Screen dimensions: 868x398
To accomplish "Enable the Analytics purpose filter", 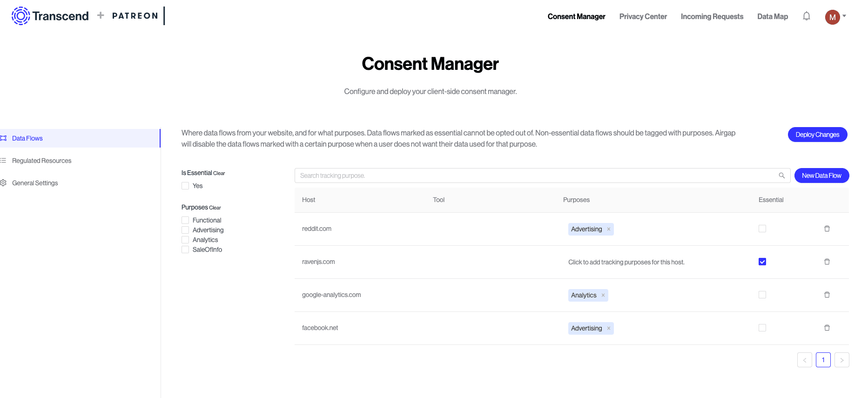I will (x=185, y=240).
